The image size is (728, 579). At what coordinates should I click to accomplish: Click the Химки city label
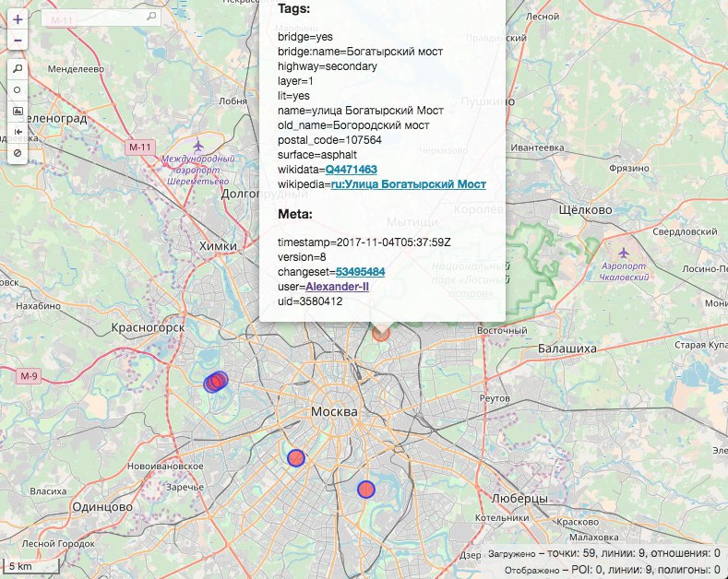click(218, 246)
